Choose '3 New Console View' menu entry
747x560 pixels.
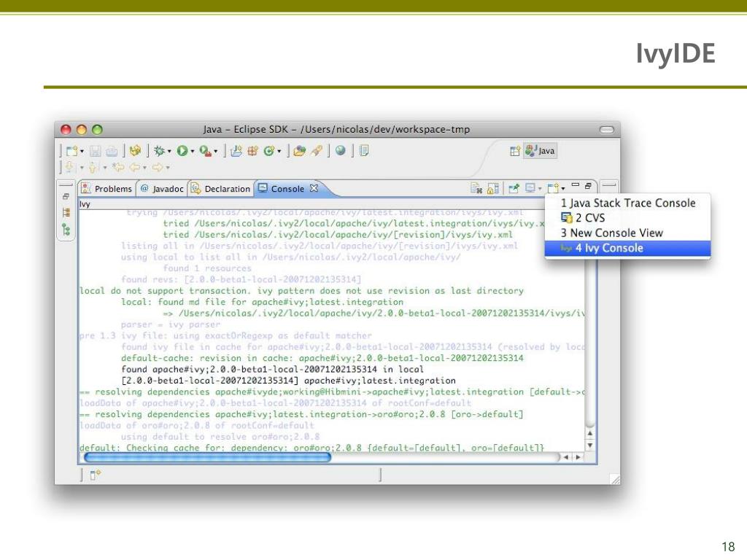[627, 233]
